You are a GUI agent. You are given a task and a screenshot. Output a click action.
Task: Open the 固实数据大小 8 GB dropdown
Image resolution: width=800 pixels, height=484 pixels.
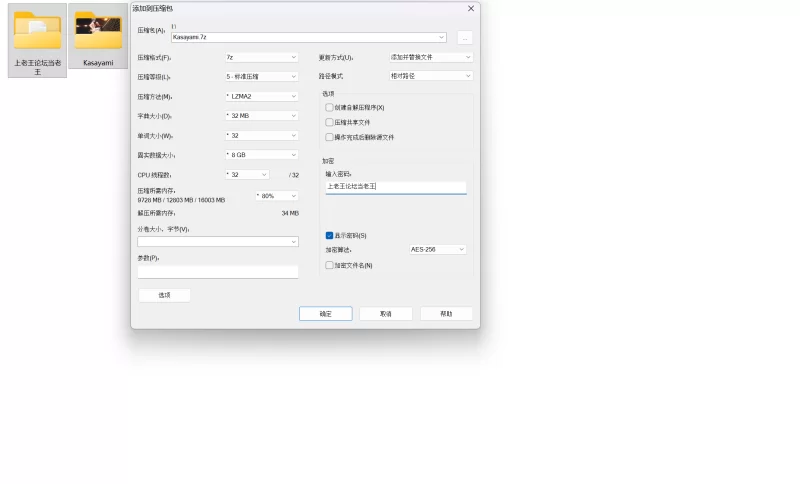(261, 155)
